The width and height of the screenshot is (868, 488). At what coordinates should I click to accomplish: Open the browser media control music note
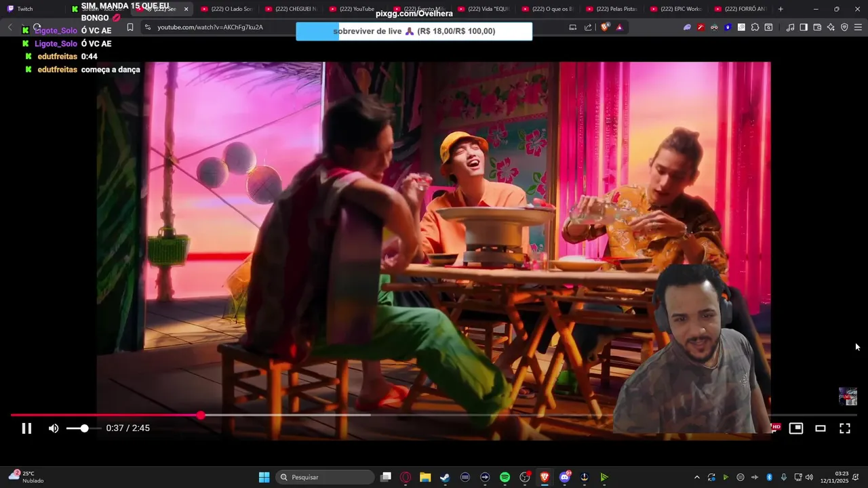tap(790, 27)
